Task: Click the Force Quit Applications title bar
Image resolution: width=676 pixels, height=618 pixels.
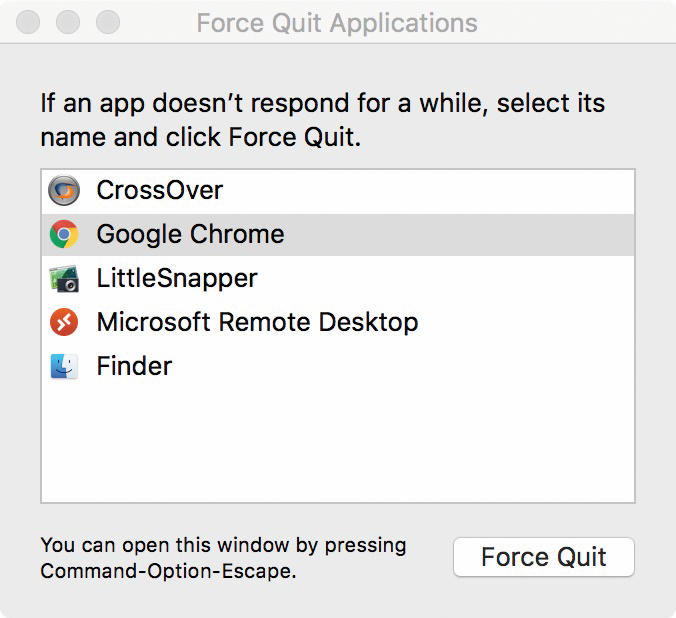Action: pyautogui.click(x=337, y=22)
